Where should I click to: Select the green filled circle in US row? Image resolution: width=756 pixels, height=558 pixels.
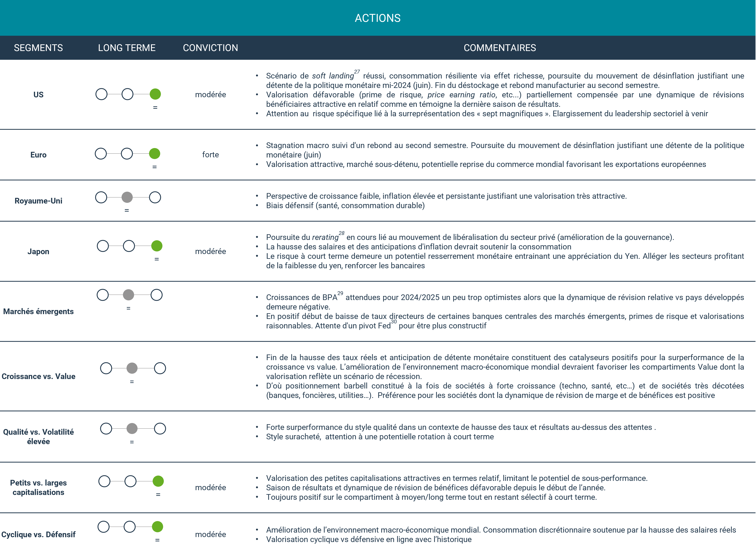pos(155,94)
